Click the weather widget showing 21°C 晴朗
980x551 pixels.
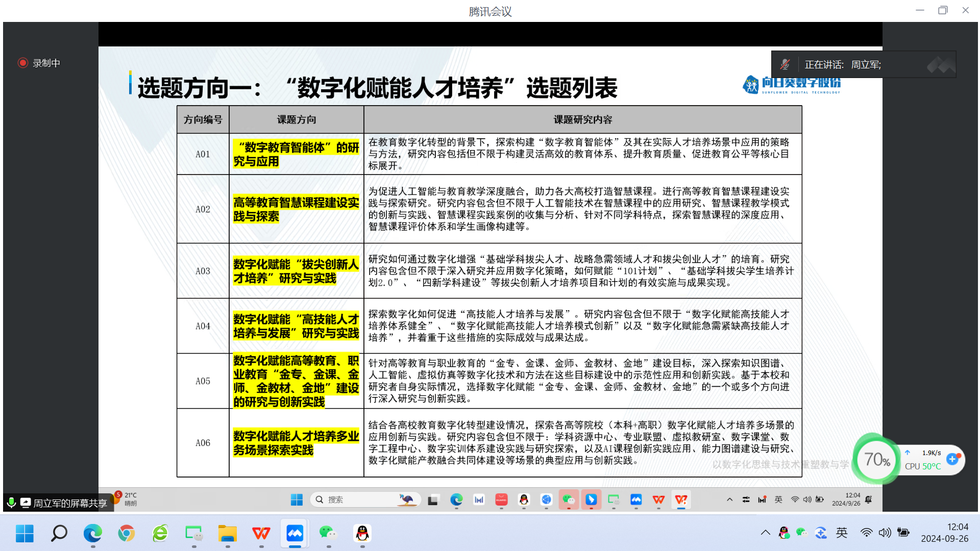[125, 499]
